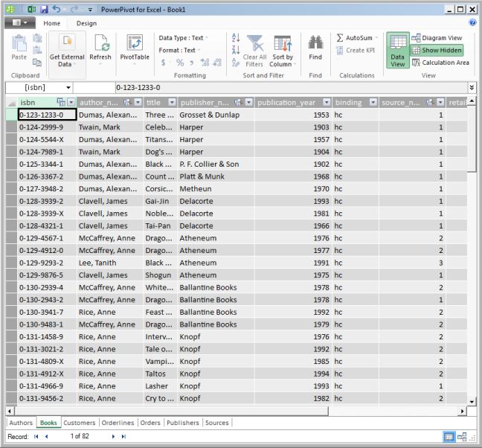This screenshot has width=482, height=448.
Task: Switch to Publishers table tab
Action: [183, 423]
